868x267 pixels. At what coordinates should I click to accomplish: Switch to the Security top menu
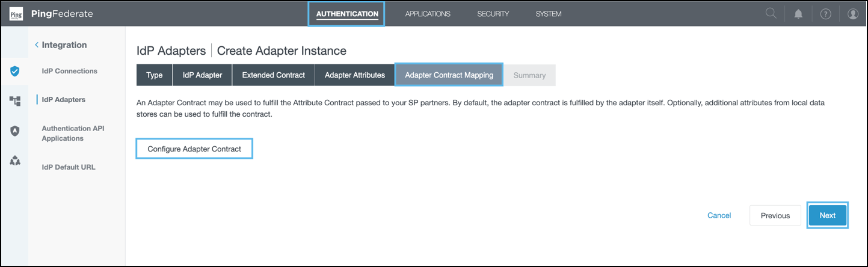493,14
